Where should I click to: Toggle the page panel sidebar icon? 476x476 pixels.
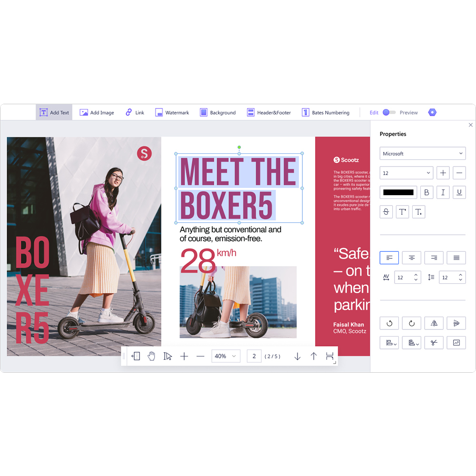(136, 356)
